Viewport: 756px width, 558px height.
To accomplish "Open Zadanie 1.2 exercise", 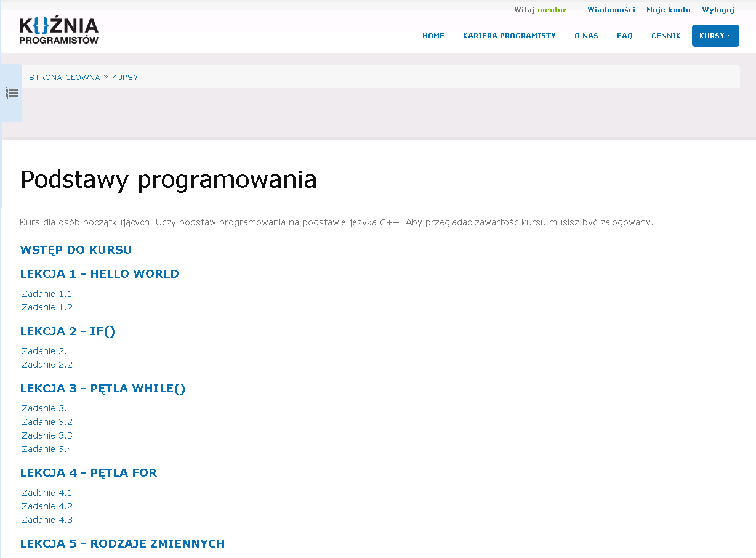I will (x=47, y=307).
